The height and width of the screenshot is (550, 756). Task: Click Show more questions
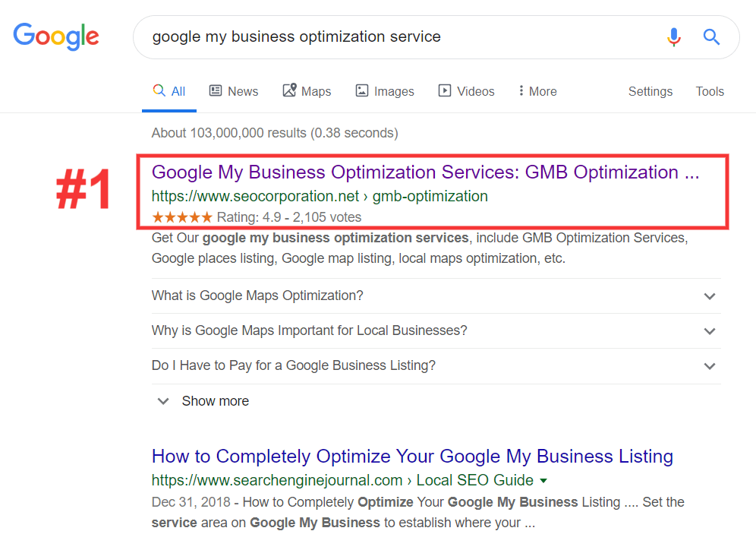click(215, 401)
